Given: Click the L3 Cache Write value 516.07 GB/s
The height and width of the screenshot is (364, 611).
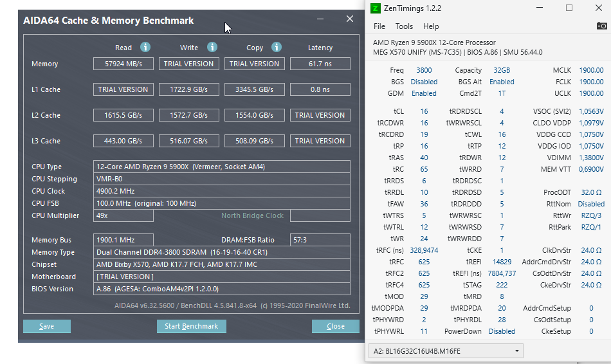Looking at the screenshot, I should click(x=188, y=141).
